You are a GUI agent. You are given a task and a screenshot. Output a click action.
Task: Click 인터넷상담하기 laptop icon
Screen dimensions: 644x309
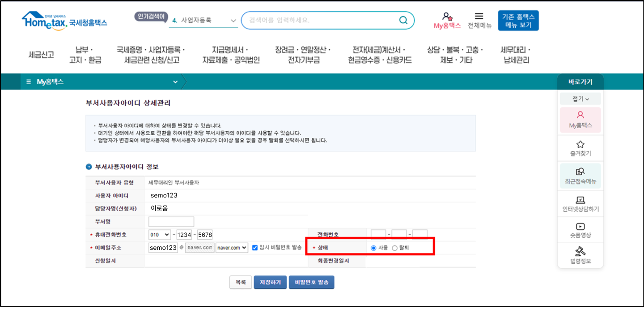580,200
